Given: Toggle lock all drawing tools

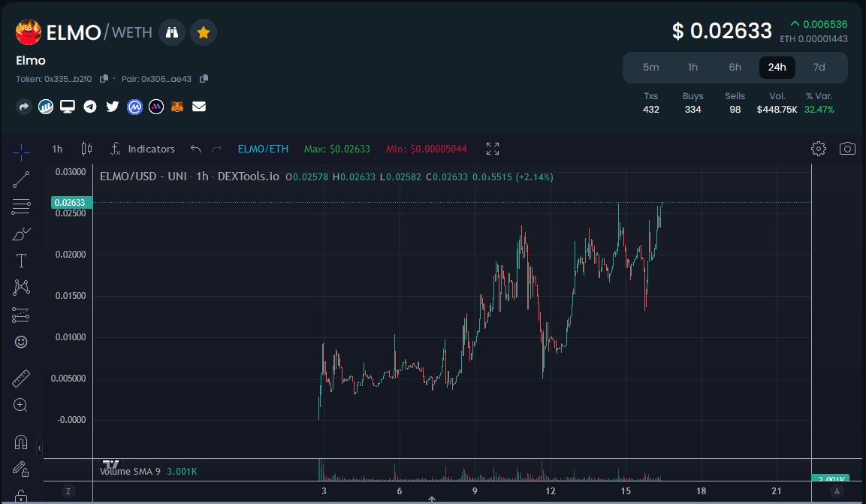Looking at the screenshot, I should coord(21,496).
